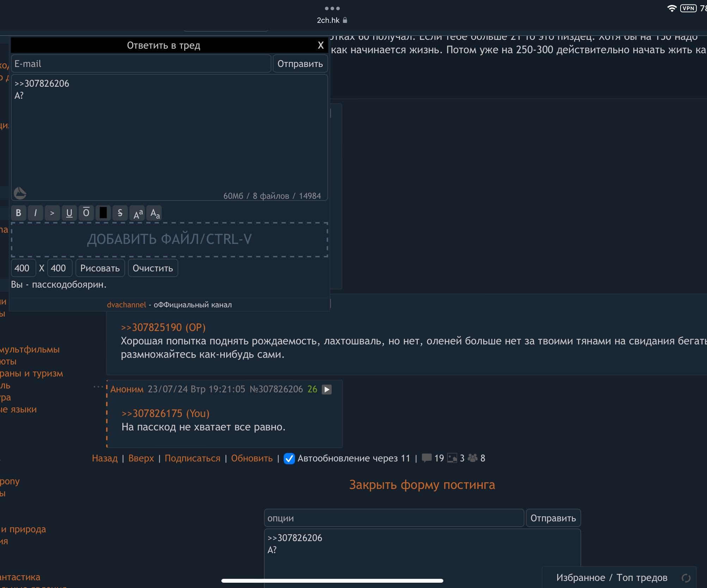Open sidebar board ending in 'и природа'
This screenshot has width=707, height=588.
23,529
